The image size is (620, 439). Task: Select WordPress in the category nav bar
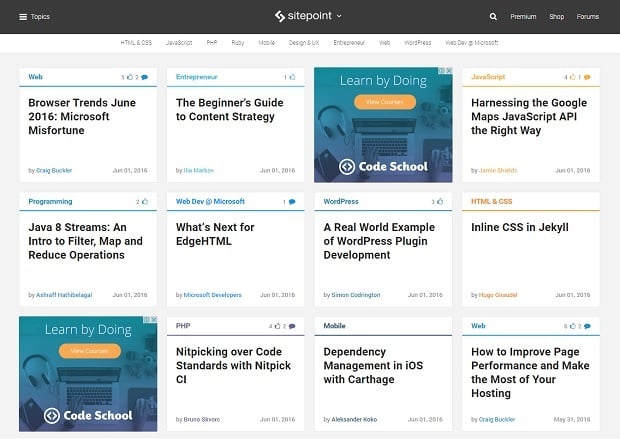tap(418, 43)
